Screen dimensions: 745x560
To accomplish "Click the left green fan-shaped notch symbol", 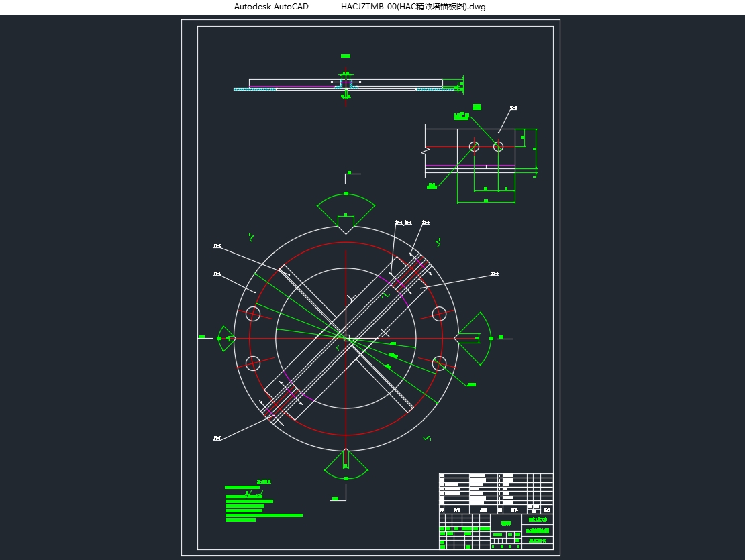I will click(224, 338).
